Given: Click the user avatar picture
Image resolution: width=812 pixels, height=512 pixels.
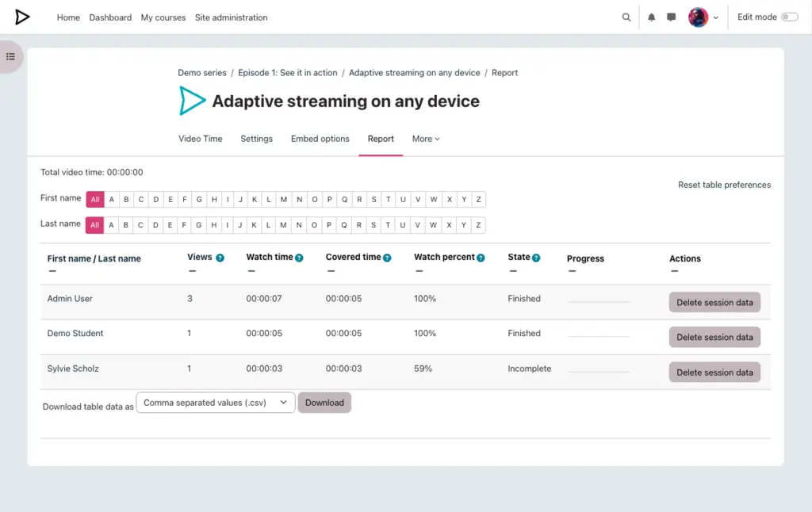Looking at the screenshot, I should coord(698,17).
